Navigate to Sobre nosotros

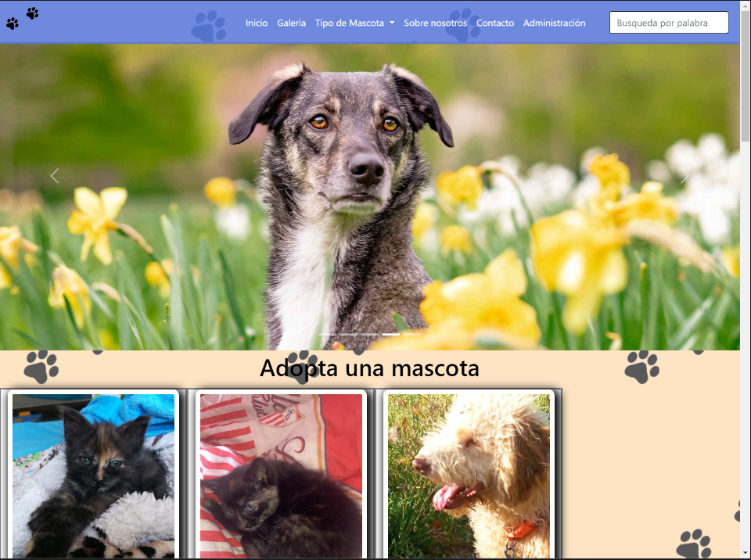pos(435,23)
